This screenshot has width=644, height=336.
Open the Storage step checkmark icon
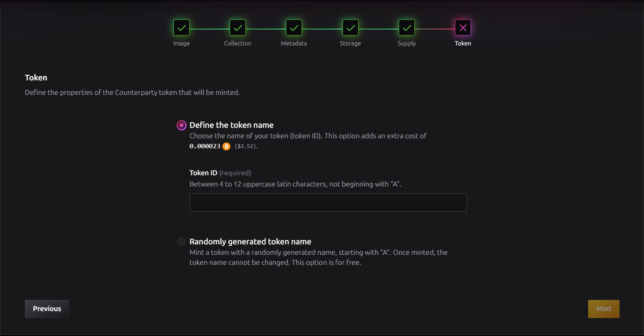(x=351, y=28)
